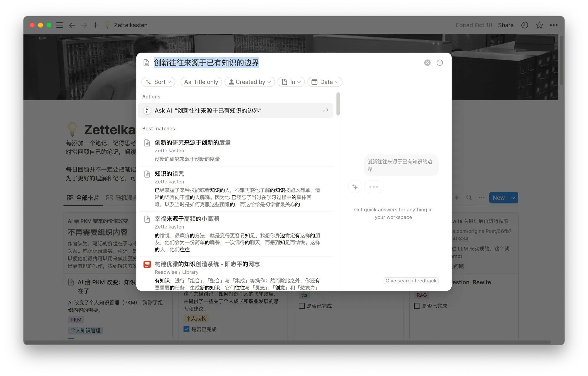588x376 pixels.
Task: Check the 是否已完成 box under tts card
Action: click(302, 306)
